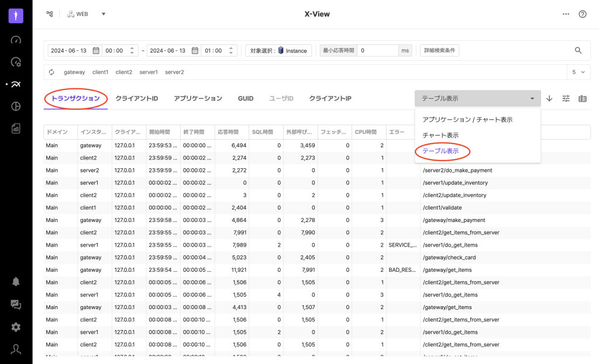Open the settings gear in sidebar
The height and width of the screenshot is (364, 599).
click(16, 327)
